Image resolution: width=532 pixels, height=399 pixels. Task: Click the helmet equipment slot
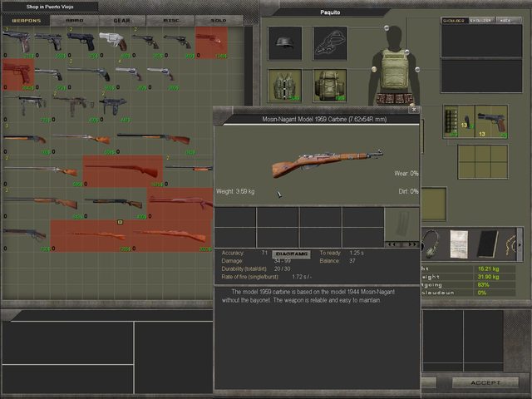[284, 43]
